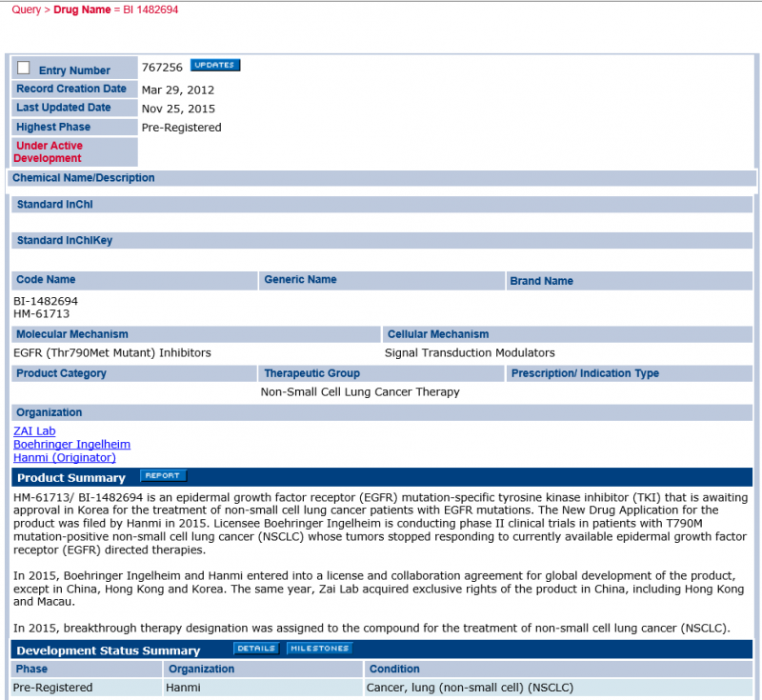Follow the Boehringer Ingelheim link
Image resolution: width=762 pixels, height=700 pixels.
click(72, 444)
